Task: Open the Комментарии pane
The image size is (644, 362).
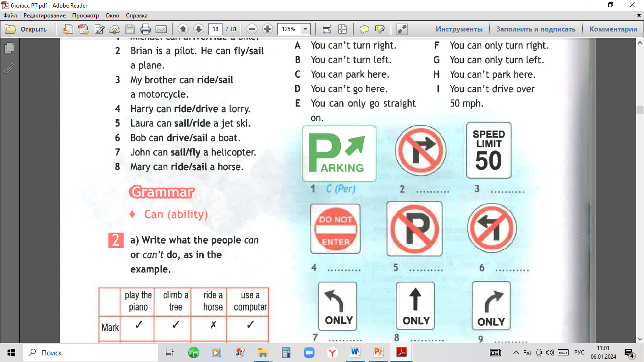Action: coord(613,29)
